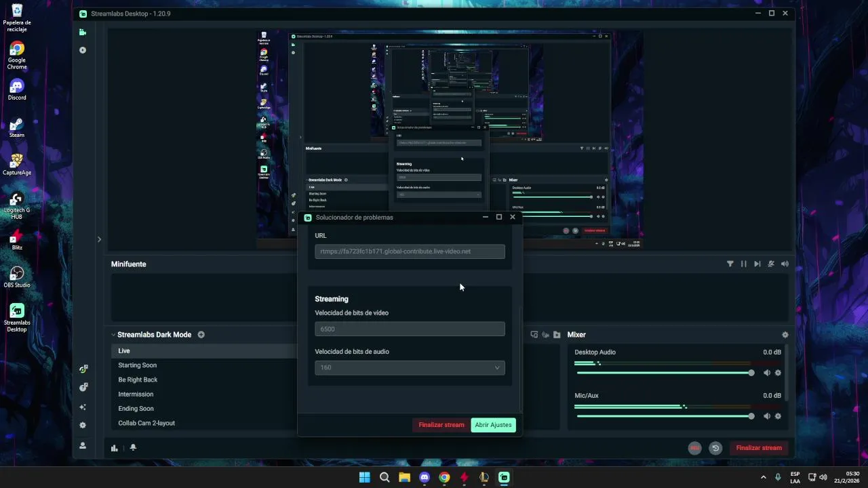Viewport: 868px width, 488px height.
Task: Click the Mixer panel title
Action: tap(576, 335)
